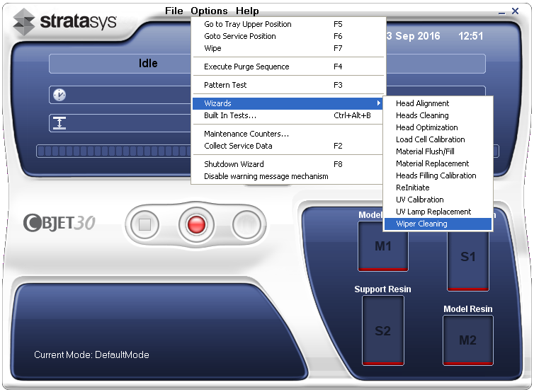
Task: Select the M2 model resin cartridge
Action: pyautogui.click(x=467, y=340)
